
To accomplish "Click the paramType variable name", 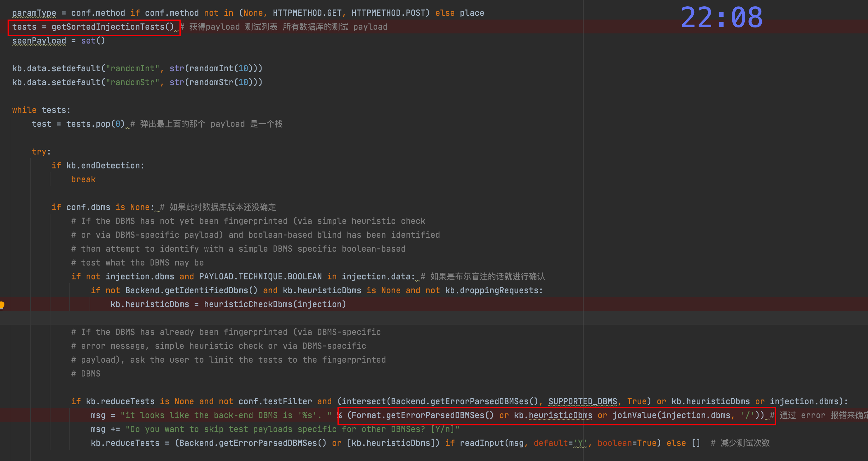I will (x=34, y=13).
